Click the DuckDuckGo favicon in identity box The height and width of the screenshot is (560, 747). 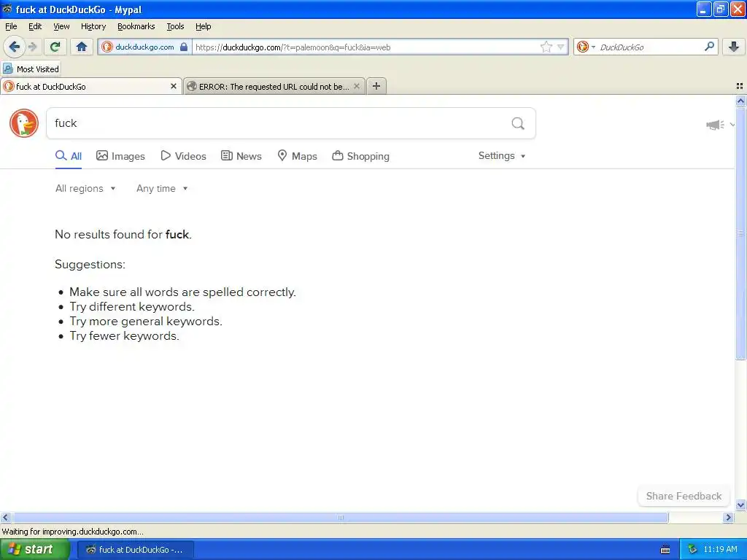click(x=107, y=47)
